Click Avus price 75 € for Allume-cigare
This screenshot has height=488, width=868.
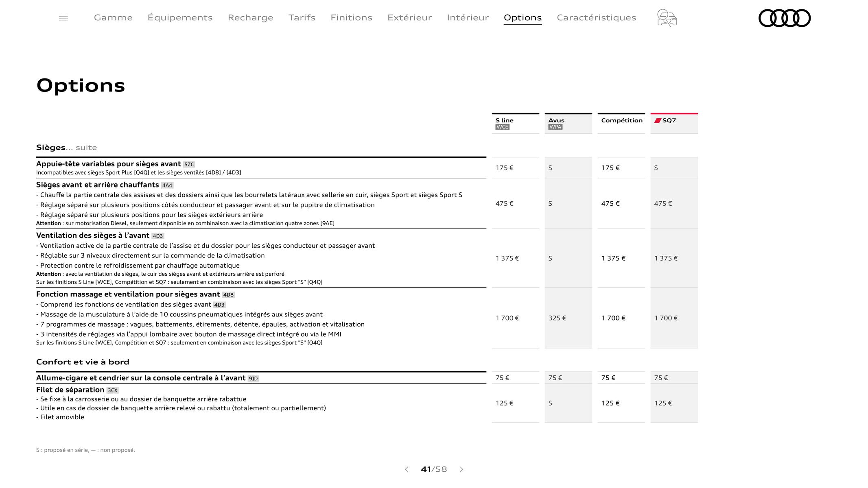click(x=555, y=378)
